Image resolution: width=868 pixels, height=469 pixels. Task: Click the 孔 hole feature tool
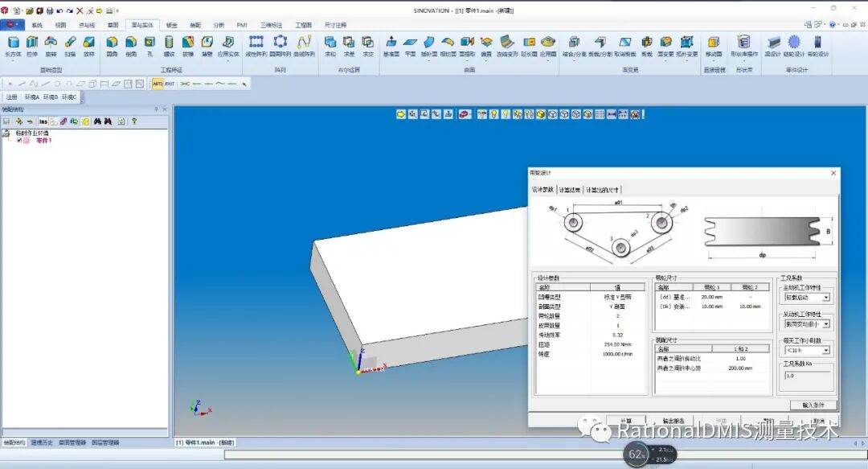click(x=149, y=46)
